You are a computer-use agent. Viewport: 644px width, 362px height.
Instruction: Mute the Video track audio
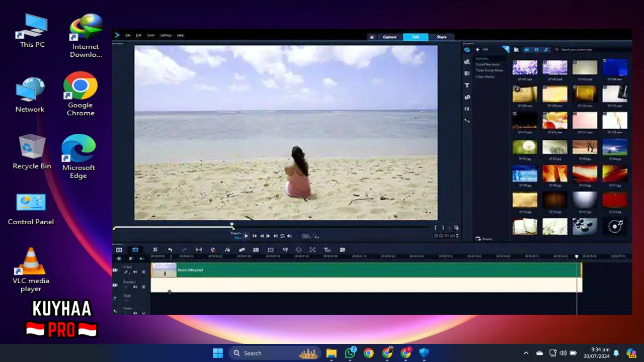[x=135, y=272]
